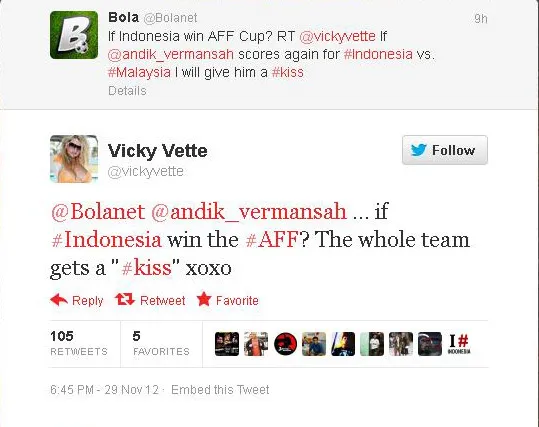The height and width of the screenshot is (427, 539).
Task: Click the Reply arrow icon
Action: [59, 300]
